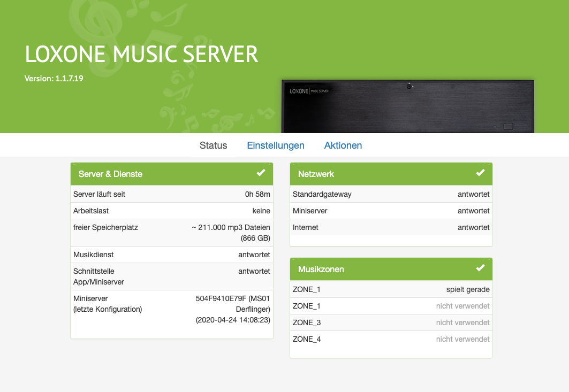The height and width of the screenshot is (392, 569).
Task: Click the Arbeitslast row label
Action: click(90, 211)
